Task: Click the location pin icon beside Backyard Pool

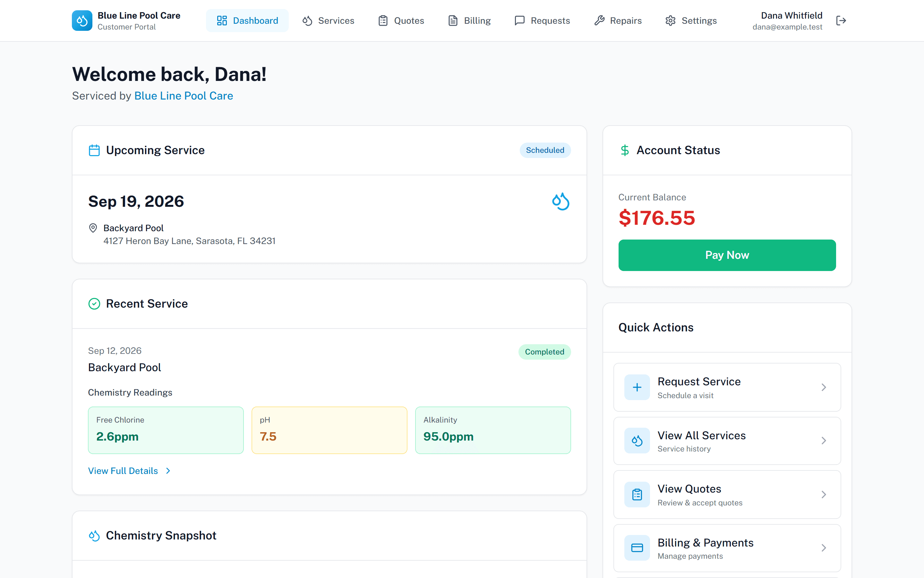Action: [93, 228]
